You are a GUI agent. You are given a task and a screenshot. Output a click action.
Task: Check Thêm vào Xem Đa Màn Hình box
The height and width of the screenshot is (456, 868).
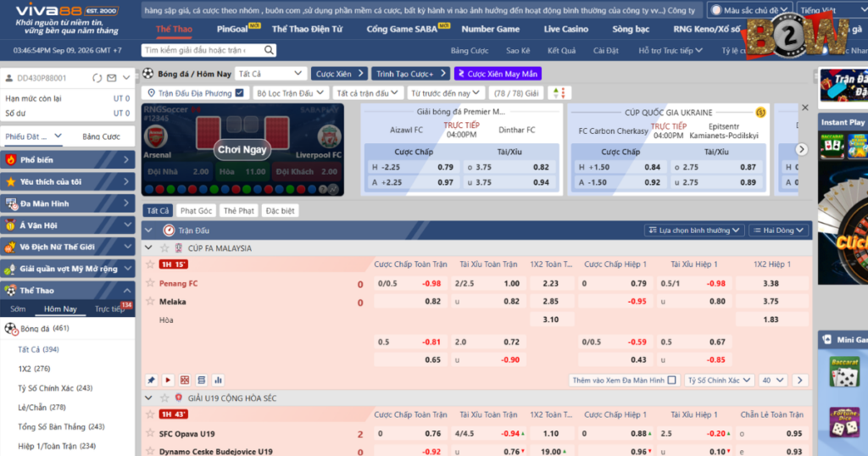click(671, 381)
